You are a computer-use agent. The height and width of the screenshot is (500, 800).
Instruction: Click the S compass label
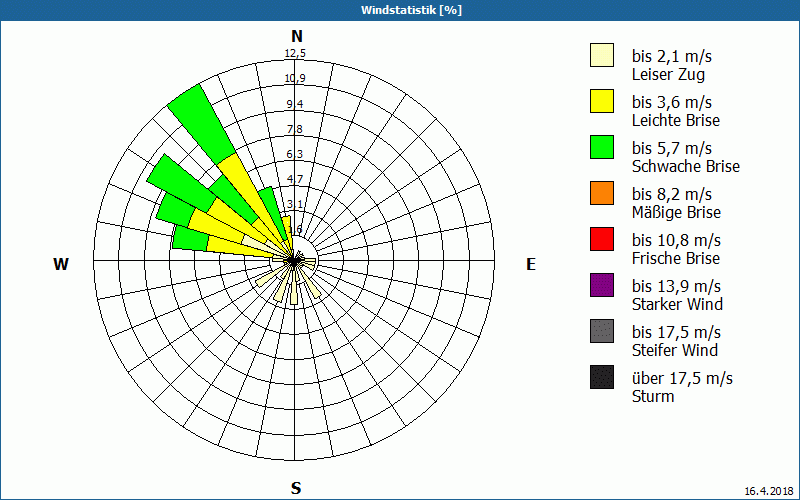[x=296, y=488]
